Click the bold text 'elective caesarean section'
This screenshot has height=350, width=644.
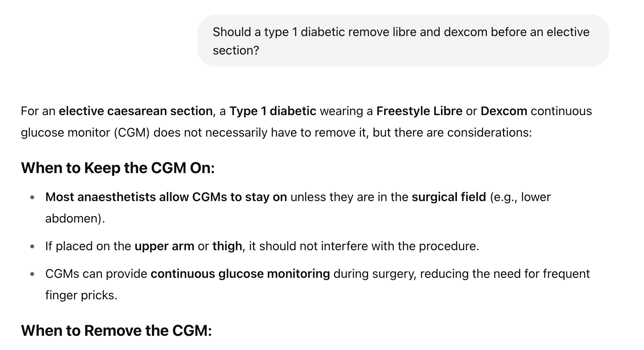click(x=136, y=111)
